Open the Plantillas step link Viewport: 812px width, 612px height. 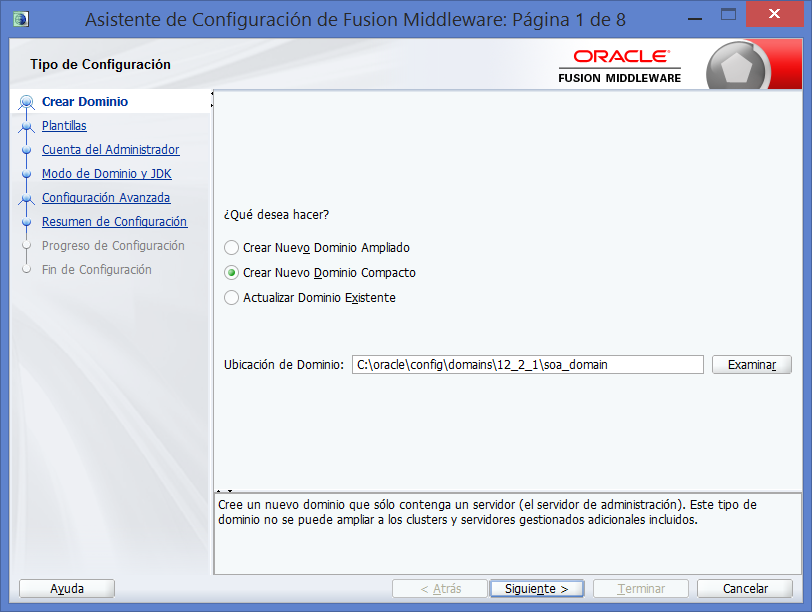coord(64,126)
